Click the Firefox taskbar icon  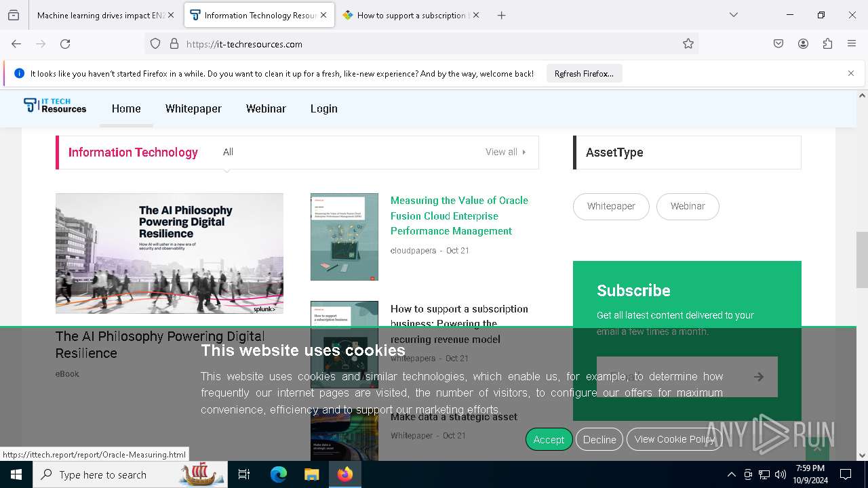pyautogui.click(x=344, y=474)
